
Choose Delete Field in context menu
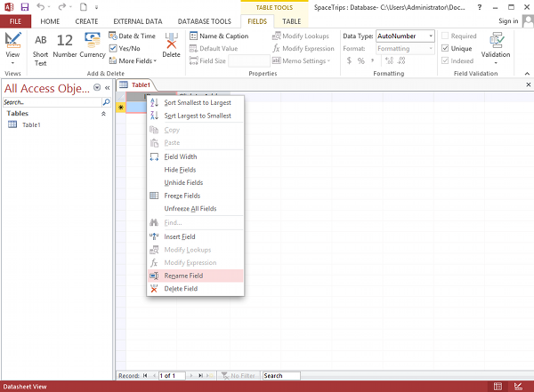pos(196,289)
